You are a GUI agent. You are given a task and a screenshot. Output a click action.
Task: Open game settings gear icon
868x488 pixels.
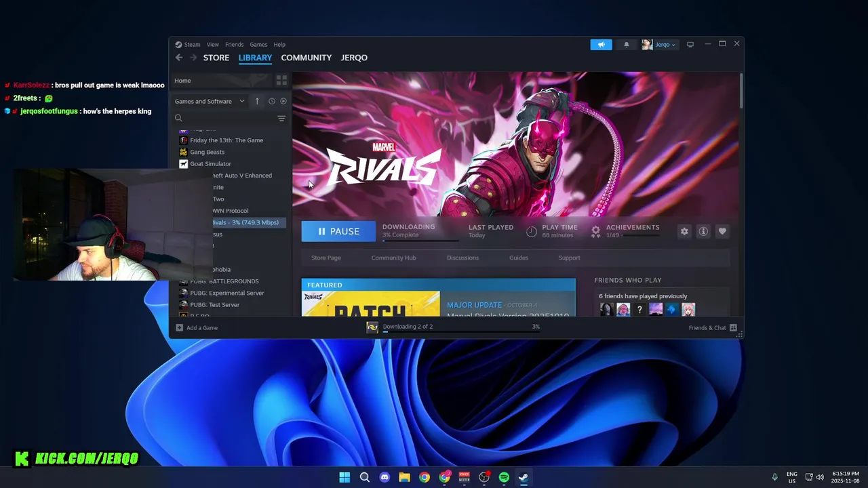(684, 231)
